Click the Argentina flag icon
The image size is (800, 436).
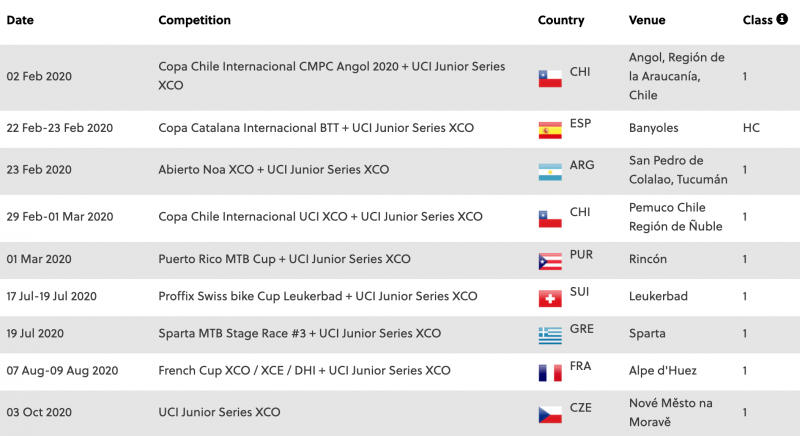(x=550, y=171)
